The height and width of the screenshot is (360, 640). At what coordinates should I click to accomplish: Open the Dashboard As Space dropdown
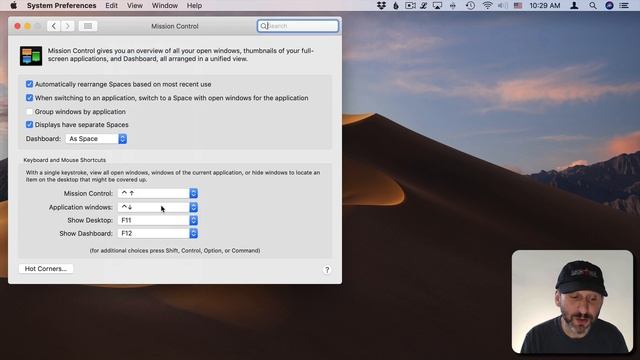pos(96,139)
